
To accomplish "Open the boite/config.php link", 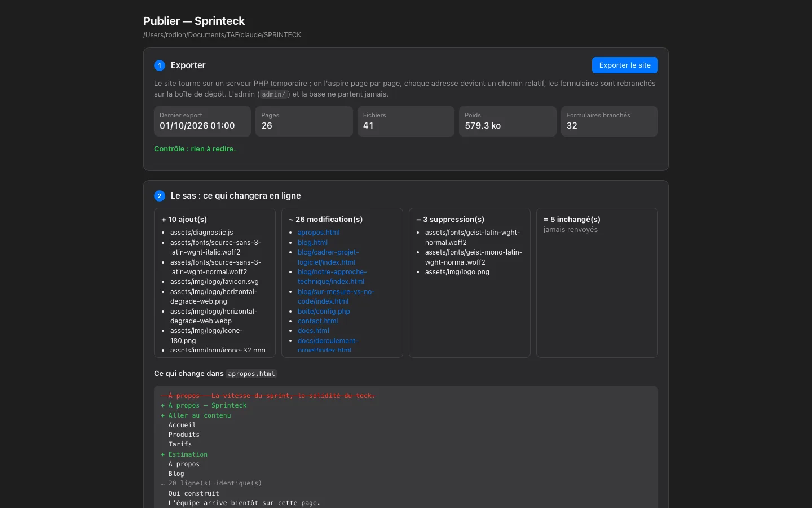I will [x=324, y=312].
